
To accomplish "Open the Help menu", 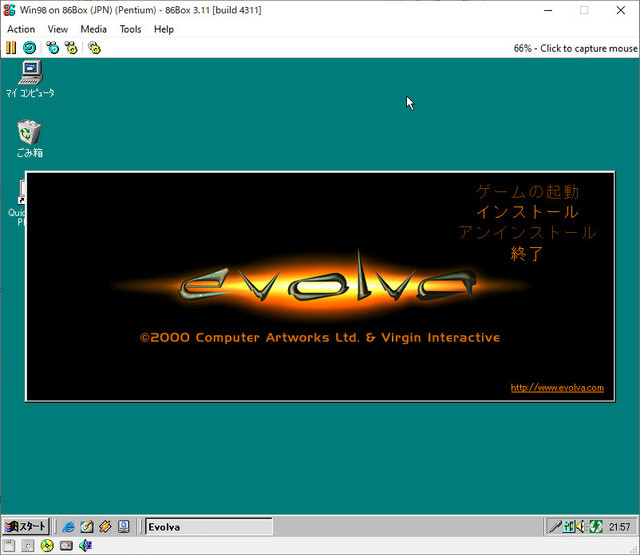I will [164, 29].
